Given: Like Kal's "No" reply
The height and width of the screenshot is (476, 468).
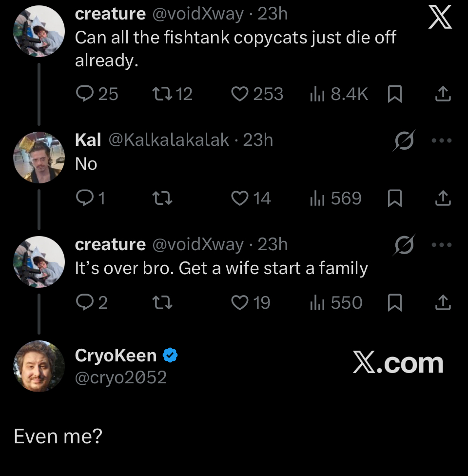Looking at the screenshot, I should coord(239,198).
